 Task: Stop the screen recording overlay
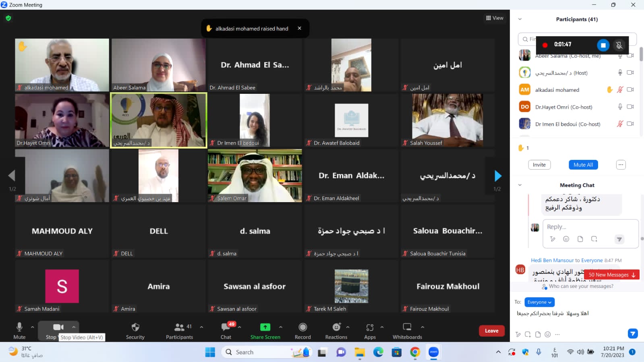[603, 45]
